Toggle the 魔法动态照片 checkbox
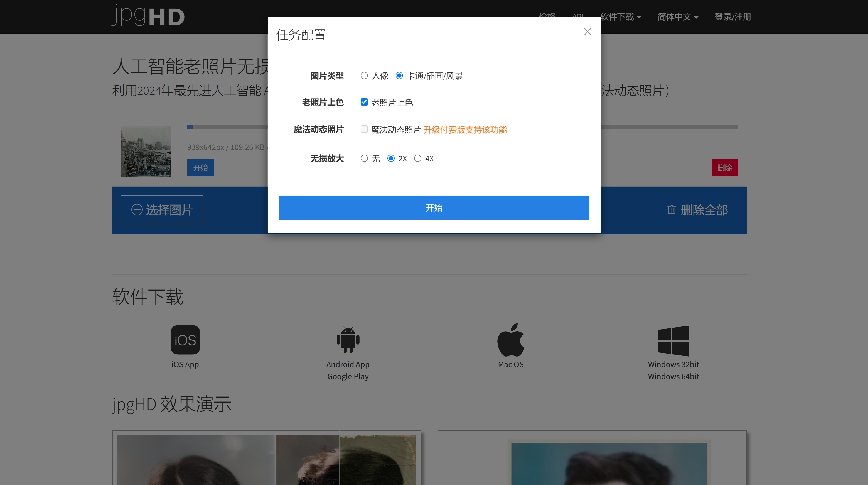The height and width of the screenshot is (485, 868). [364, 129]
